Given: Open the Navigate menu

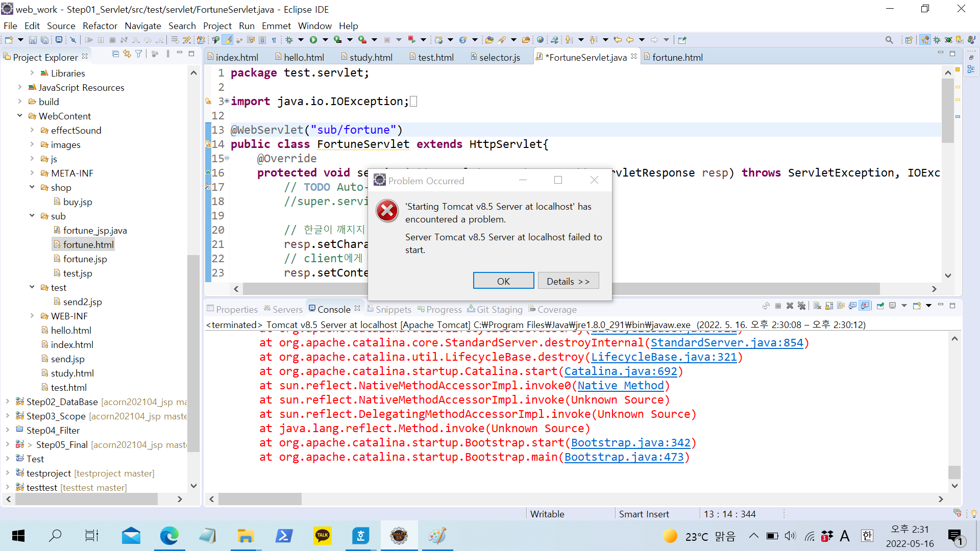Looking at the screenshot, I should coord(143,26).
